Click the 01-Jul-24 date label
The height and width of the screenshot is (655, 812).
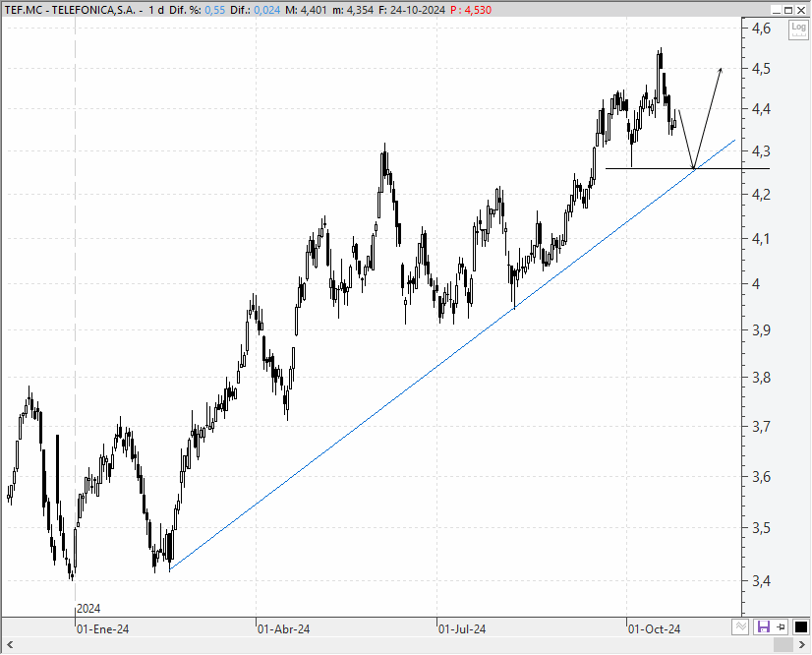462,629
